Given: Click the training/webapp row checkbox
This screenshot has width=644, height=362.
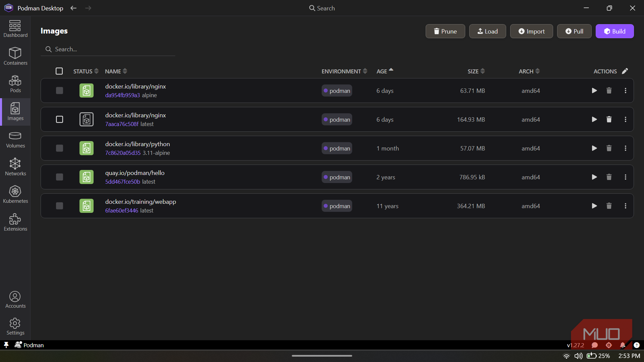Looking at the screenshot, I should click(x=59, y=206).
